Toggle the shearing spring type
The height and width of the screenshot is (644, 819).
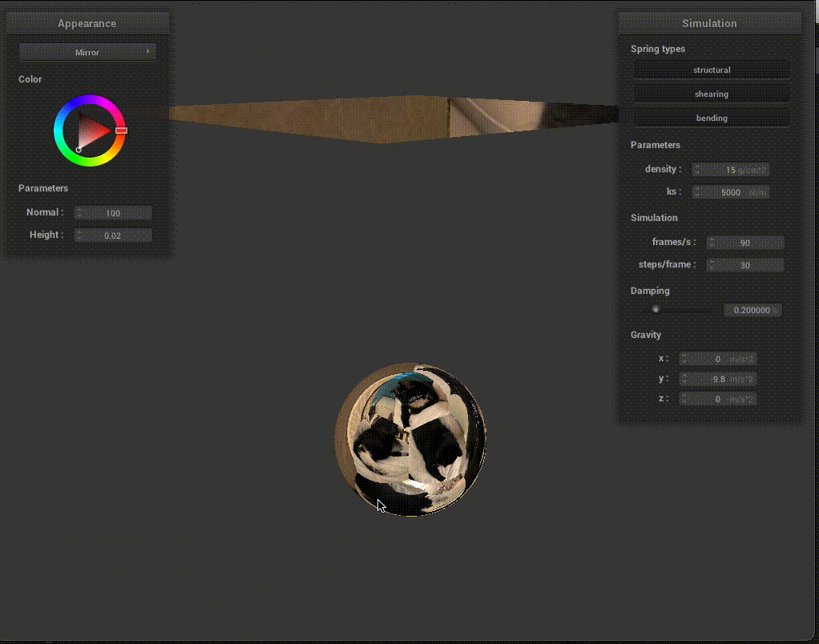[x=712, y=94]
